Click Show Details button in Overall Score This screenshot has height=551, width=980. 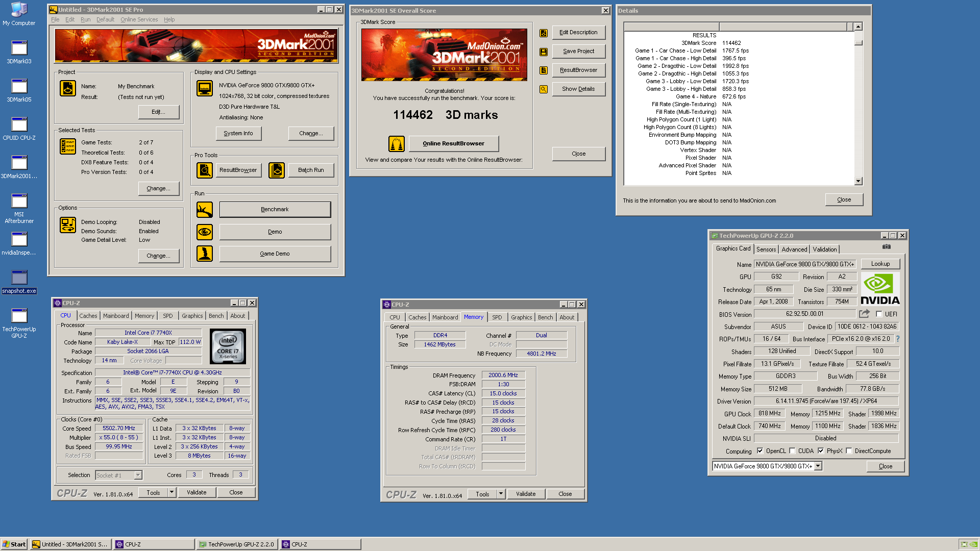(x=578, y=89)
